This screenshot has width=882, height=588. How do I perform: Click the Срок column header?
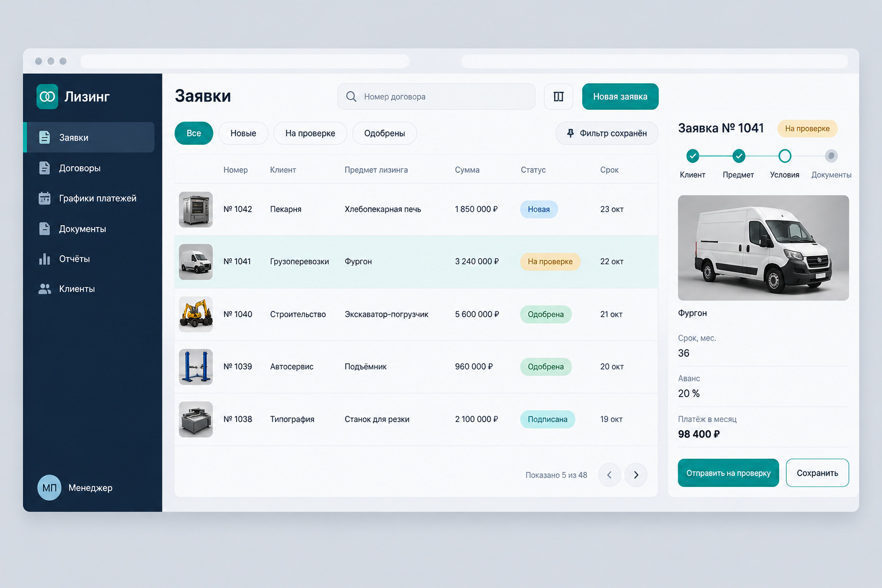point(609,170)
